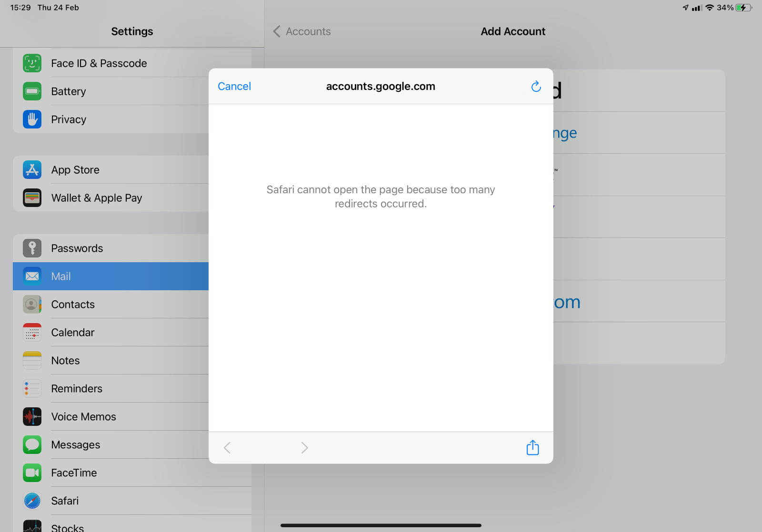Viewport: 762px width, 532px height.
Task: Tap the location services arrow icon
Action: [x=685, y=8]
